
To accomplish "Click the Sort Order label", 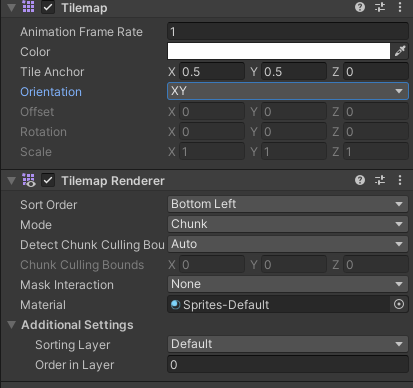I will (x=48, y=205).
